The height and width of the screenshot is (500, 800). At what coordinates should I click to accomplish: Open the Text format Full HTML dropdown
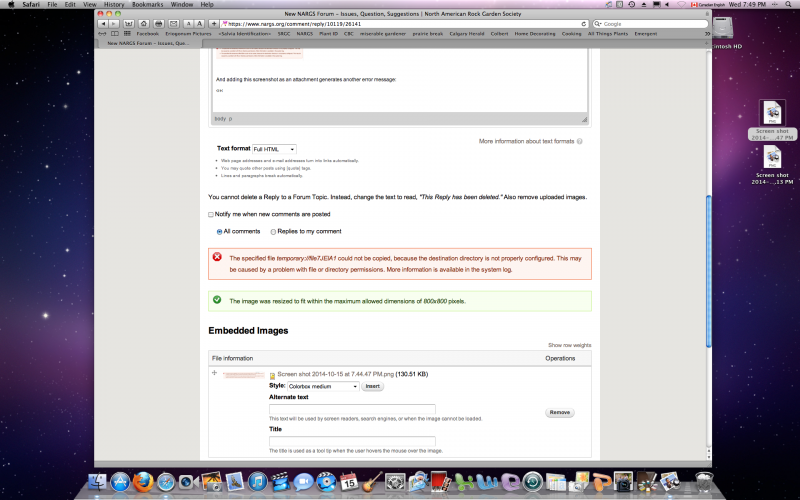(x=274, y=149)
